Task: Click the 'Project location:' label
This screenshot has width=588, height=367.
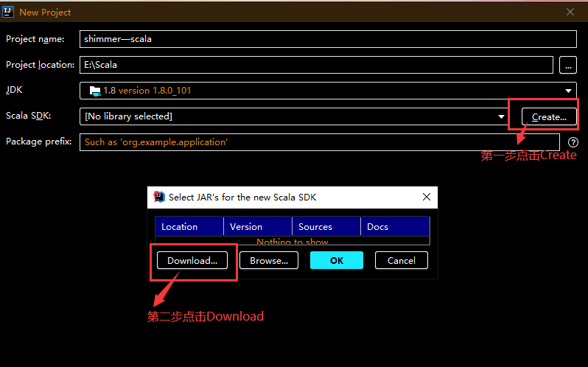Action: [x=40, y=65]
